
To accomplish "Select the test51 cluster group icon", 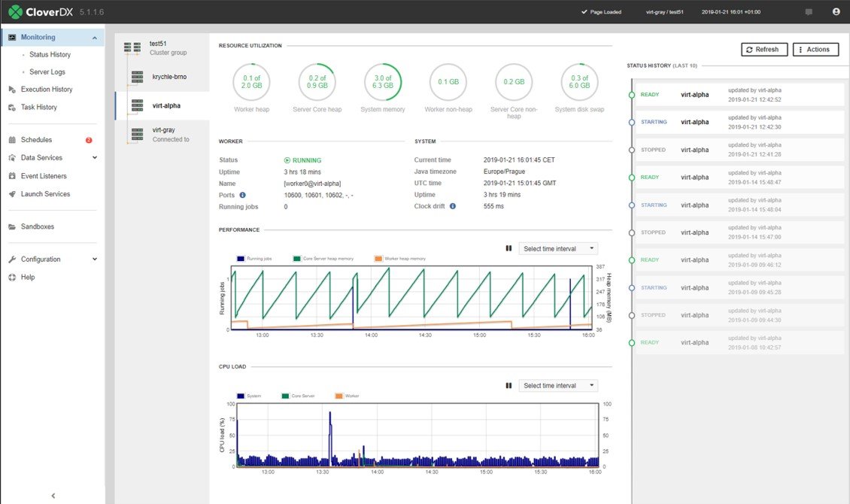I will tap(132, 47).
